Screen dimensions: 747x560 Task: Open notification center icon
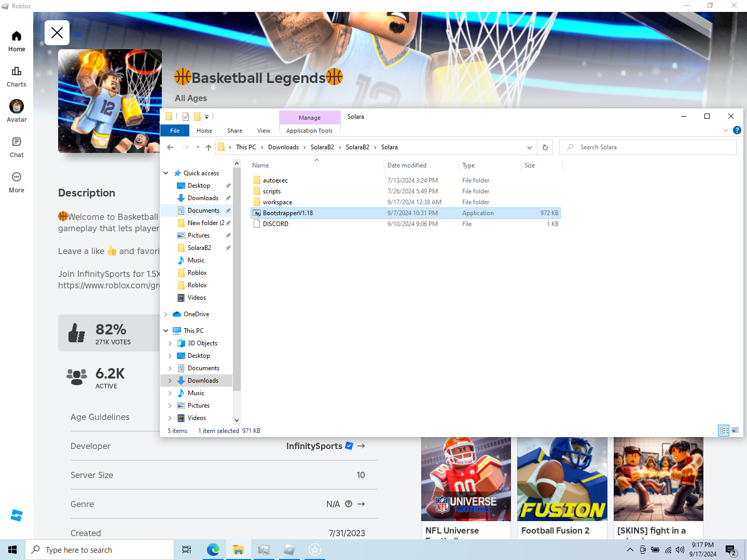pyautogui.click(x=731, y=550)
